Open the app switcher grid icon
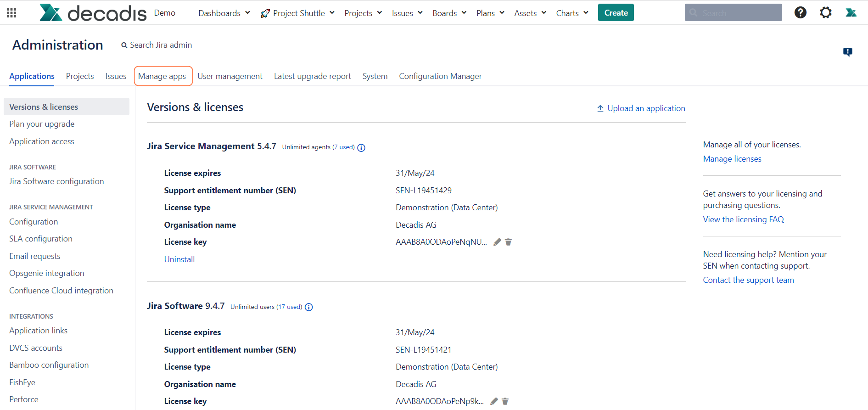 point(11,13)
